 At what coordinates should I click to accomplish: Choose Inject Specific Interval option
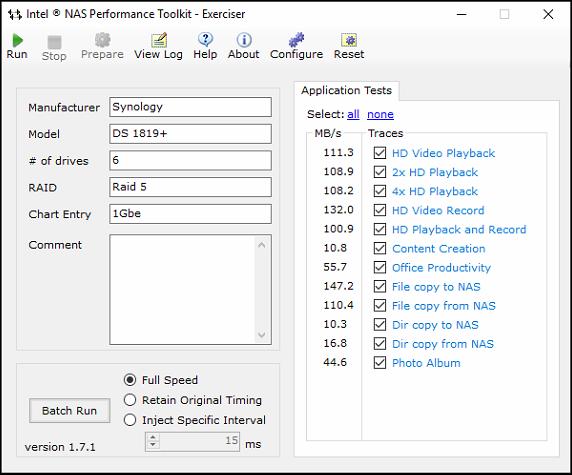(x=130, y=420)
